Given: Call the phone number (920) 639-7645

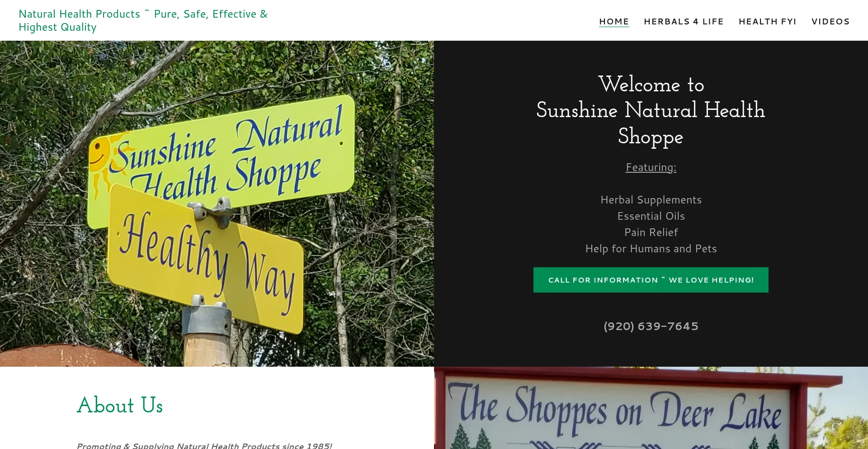Looking at the screenshot, I should [651, 326].
